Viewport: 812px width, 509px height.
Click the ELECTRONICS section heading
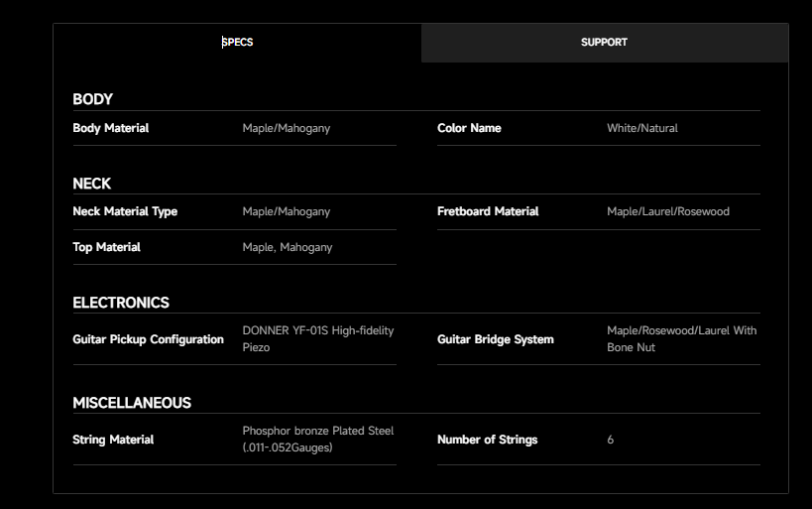[121, 303]
